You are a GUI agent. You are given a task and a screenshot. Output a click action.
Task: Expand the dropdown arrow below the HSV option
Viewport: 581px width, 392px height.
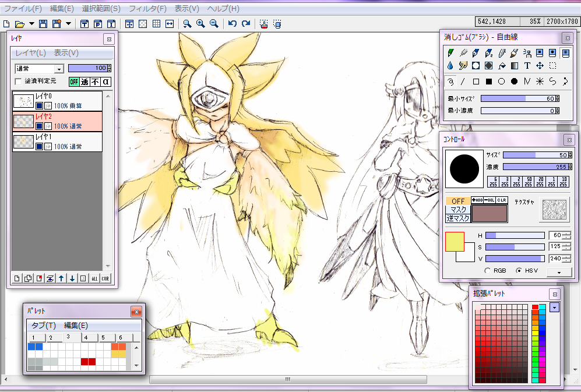pyautogui.click(x=560, y=271)
